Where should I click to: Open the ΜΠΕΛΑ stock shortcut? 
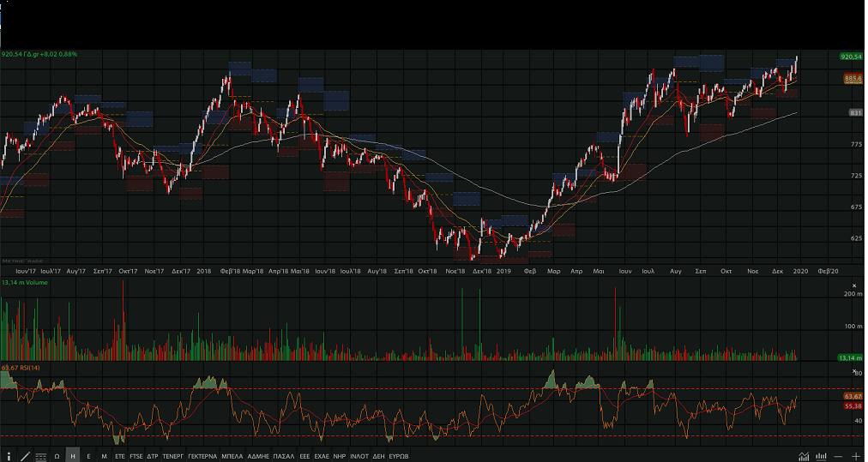pyautogui.click(x=232, y=456)
